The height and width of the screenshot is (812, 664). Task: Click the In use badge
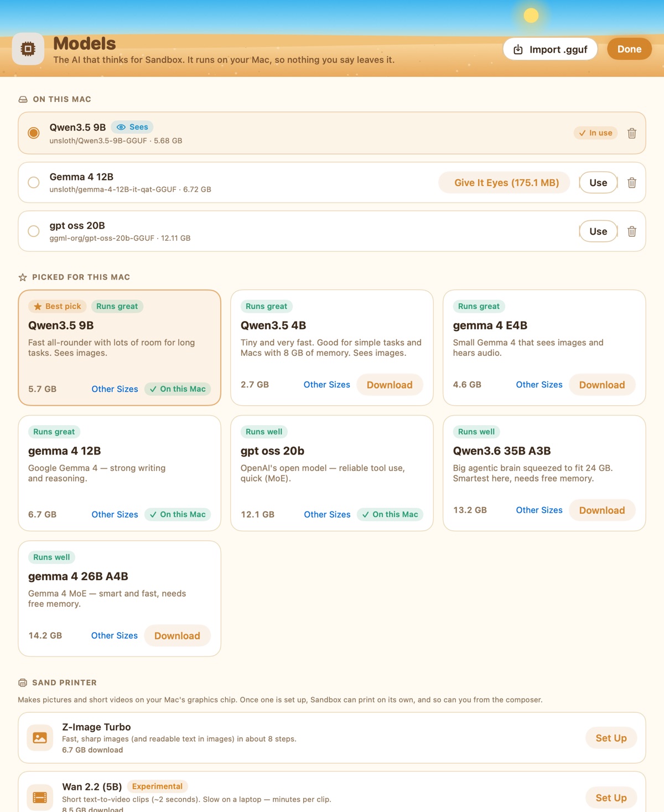coord(595,133)
